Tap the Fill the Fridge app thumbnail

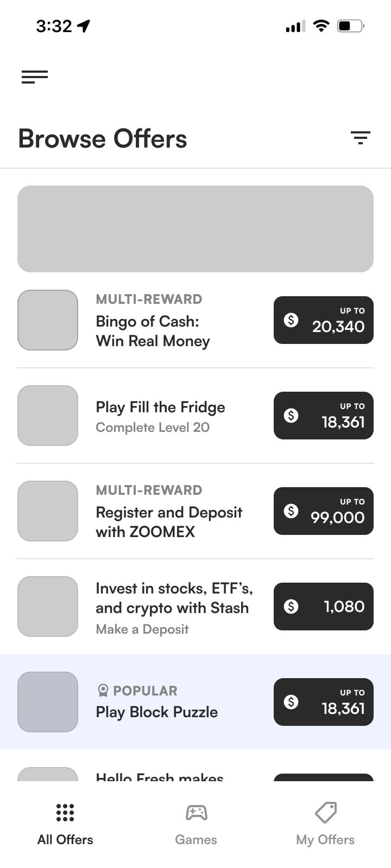click(x=48, y=416)
